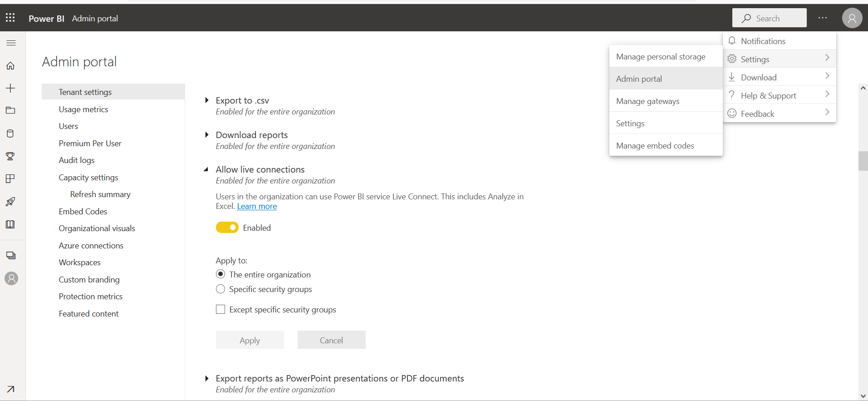Turn off the Enabled toggle switch
The width and height of the screenshot is (868, 401).
pos(227,228)
